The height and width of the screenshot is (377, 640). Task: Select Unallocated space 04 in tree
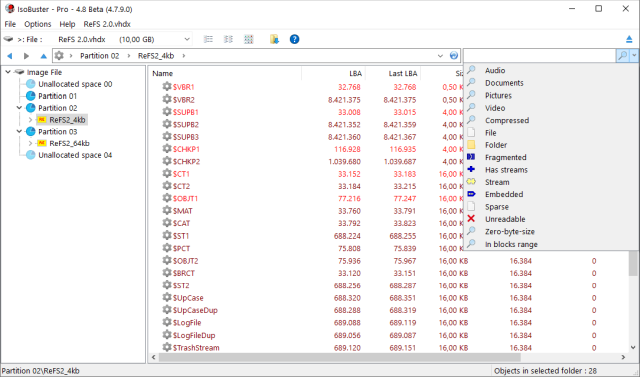tap(75, 155)
